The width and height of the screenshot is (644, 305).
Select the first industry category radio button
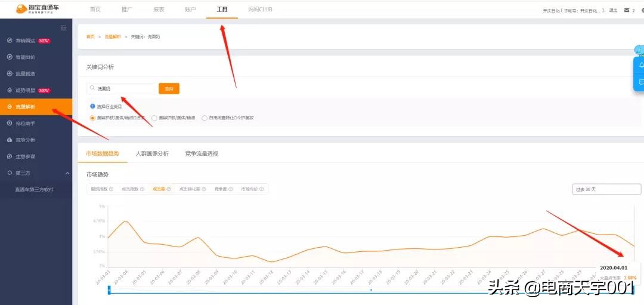pyautogui.click(x=92, y=118)
